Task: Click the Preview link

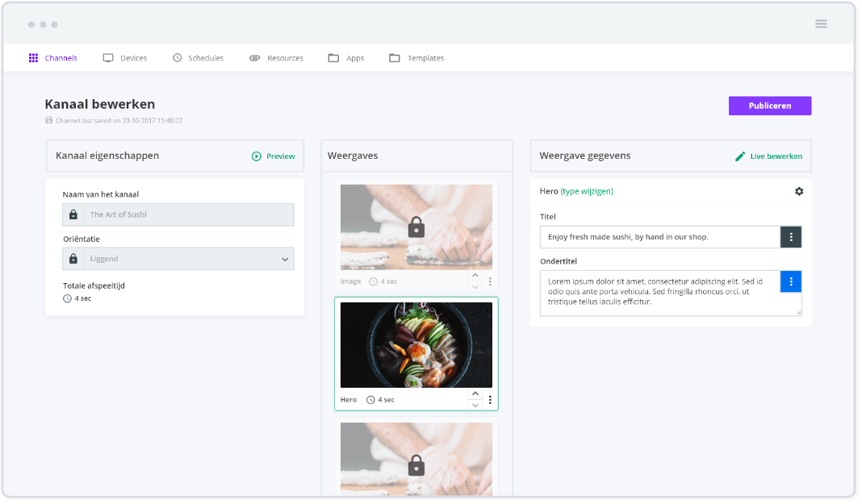Action: coord(274,156)
